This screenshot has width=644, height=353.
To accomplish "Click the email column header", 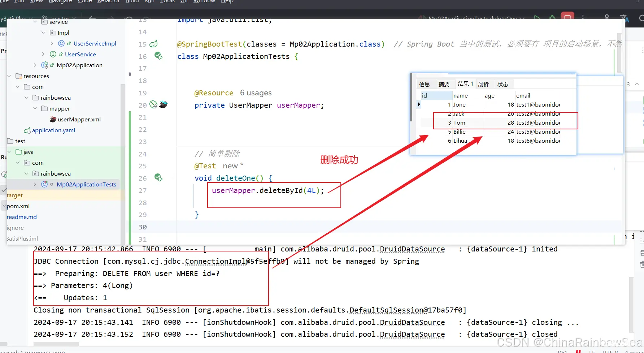I will [x=538, y=95].
